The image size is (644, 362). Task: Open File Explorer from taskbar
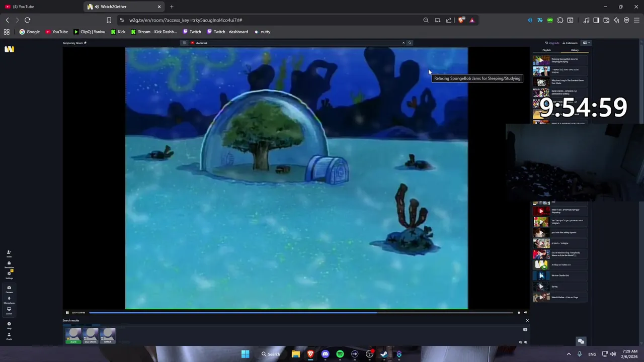[x=296, y=354]
